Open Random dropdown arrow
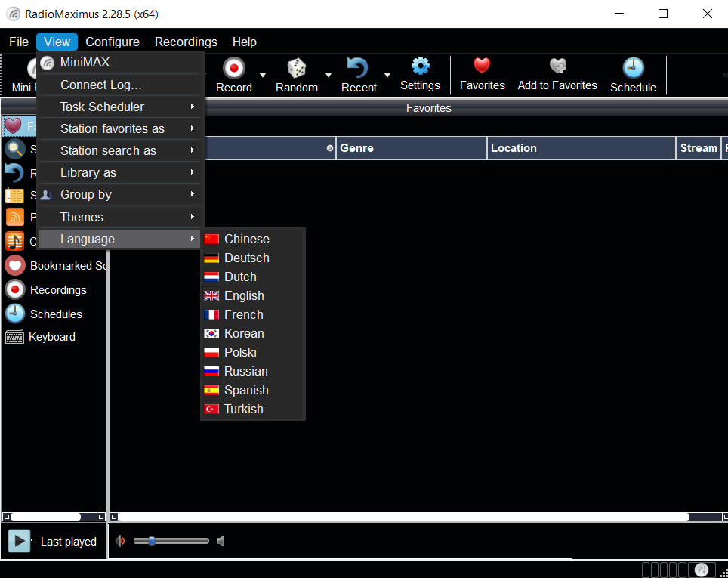728x578 pixels. 329,75
